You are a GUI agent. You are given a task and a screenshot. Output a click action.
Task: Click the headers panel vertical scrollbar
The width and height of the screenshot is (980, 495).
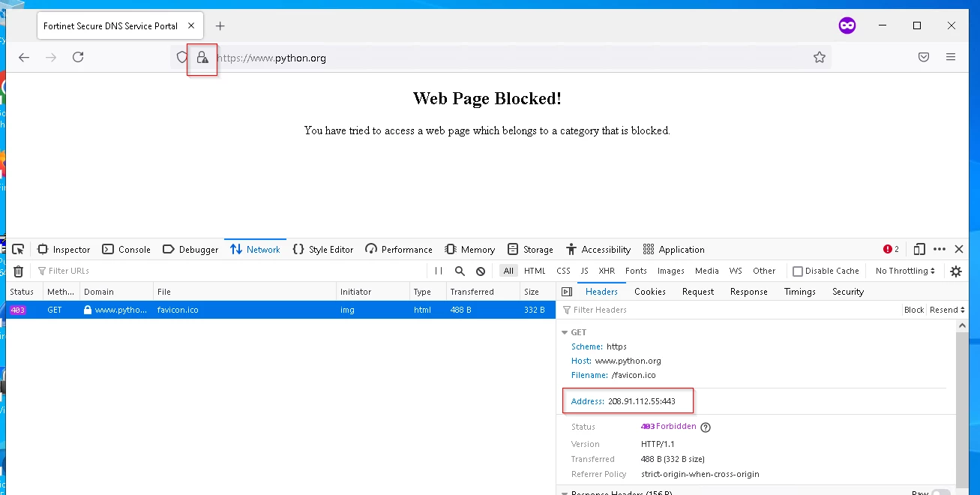click(962, 409)
